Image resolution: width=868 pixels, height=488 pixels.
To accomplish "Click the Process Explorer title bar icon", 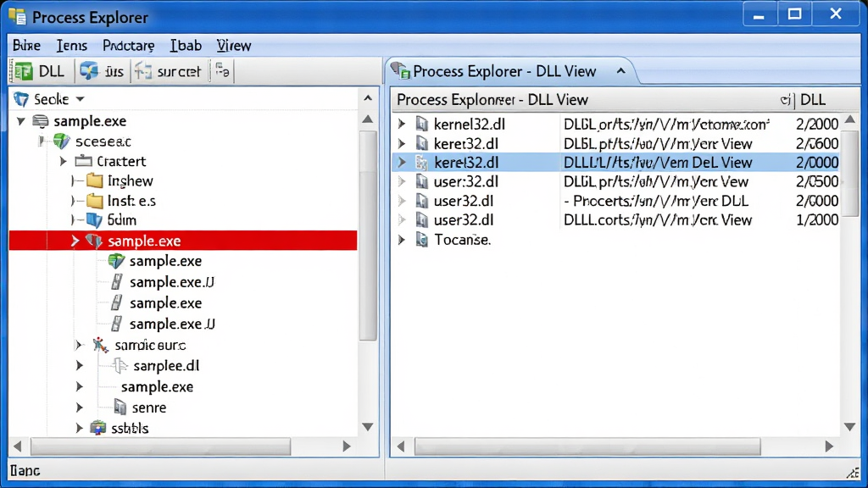I will pyautogui.click(x=18, y=17).
